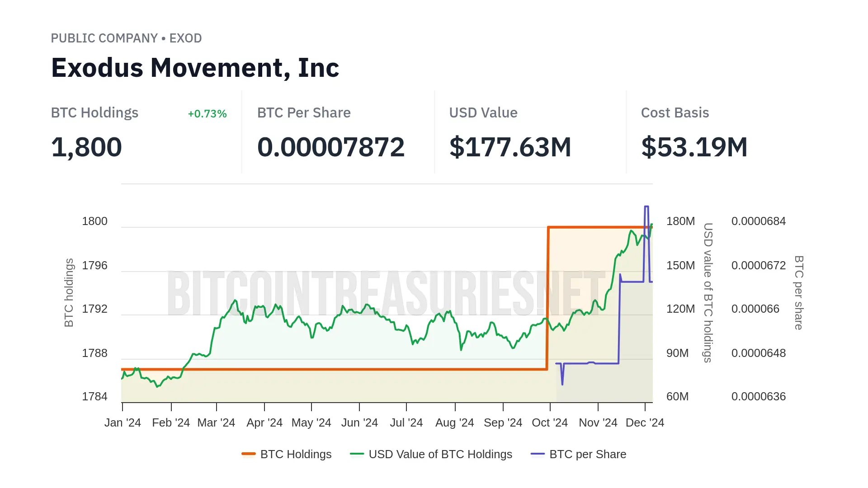This screenshot has height=488, width=868.
Task: Click the orange BTC Holdings legend swatch
Action: [x=249, y=454]
